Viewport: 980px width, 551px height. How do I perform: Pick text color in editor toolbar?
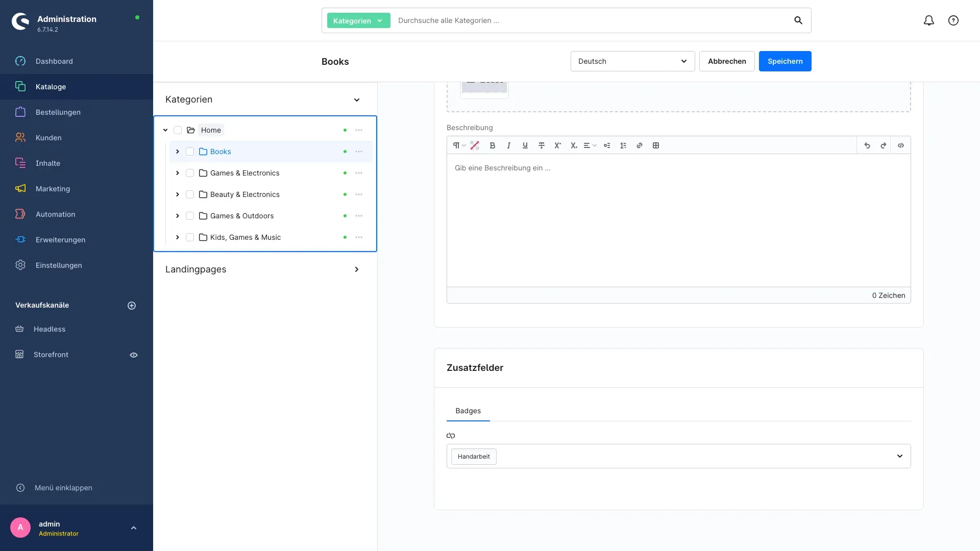[475, 145]
